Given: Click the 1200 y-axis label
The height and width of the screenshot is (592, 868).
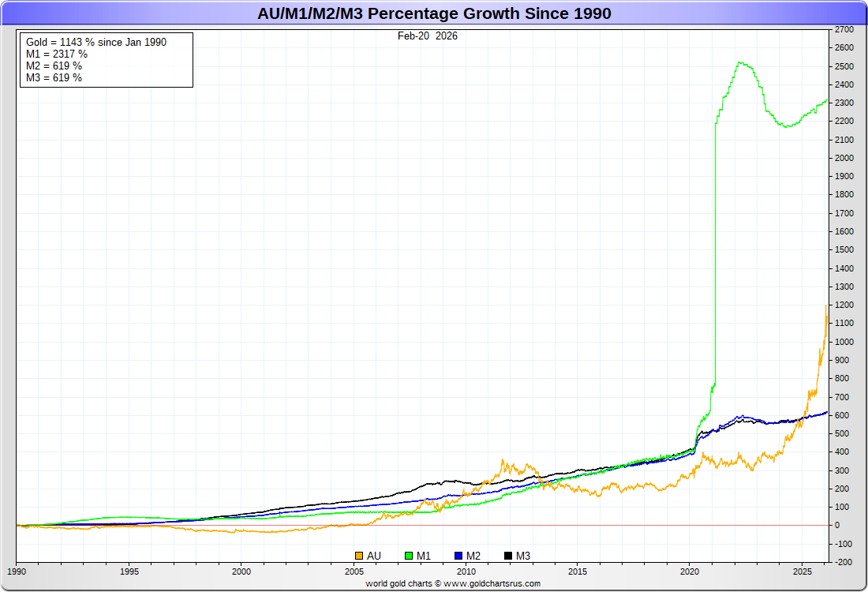Looking at the screenshot, I should (x=844, y=305).
